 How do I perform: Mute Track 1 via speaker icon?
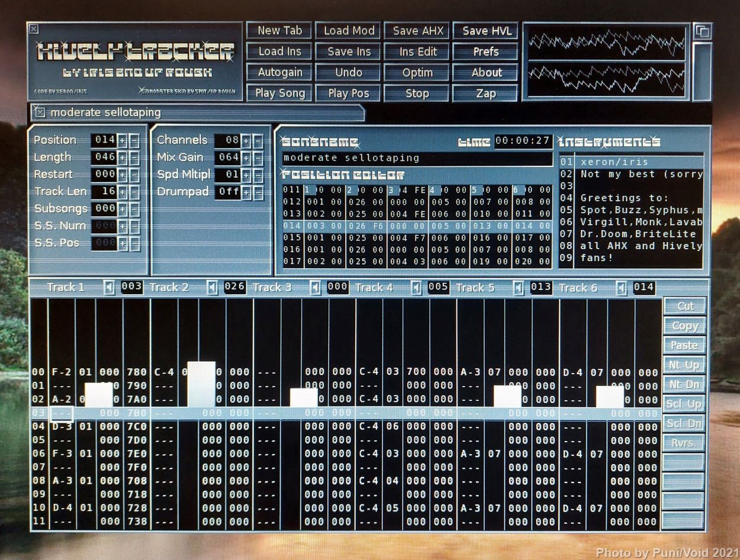click(109, 288)
